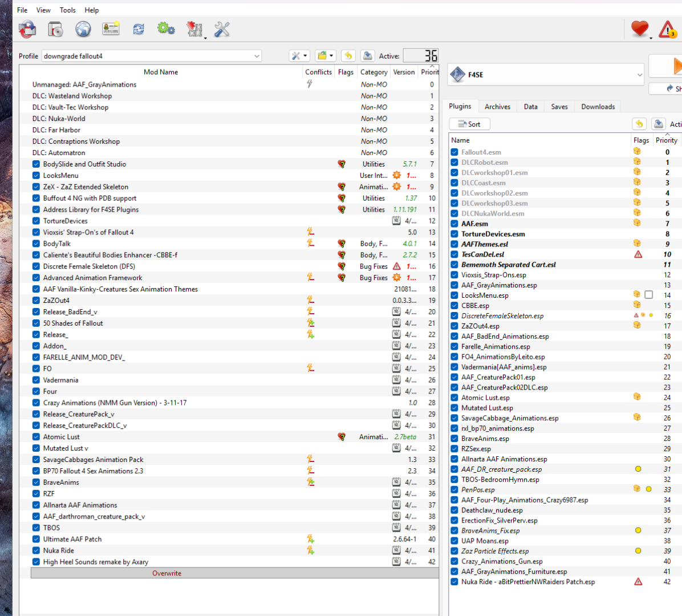
Task: Uncheck Ultimate AAF Patch mod
Action: [36, 539]
